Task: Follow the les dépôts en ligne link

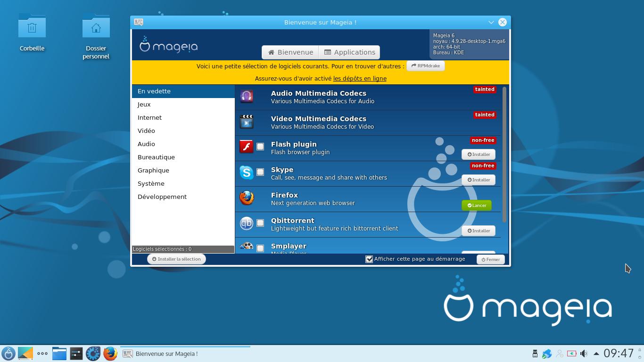Action: [360, 79]
